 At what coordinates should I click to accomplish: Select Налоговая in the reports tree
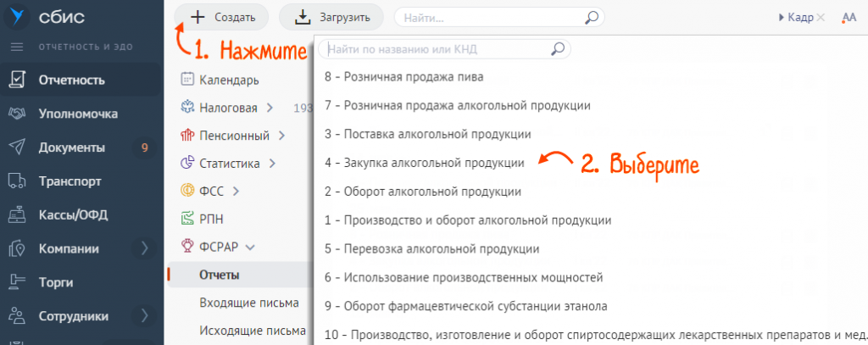(x=228, y=108)
